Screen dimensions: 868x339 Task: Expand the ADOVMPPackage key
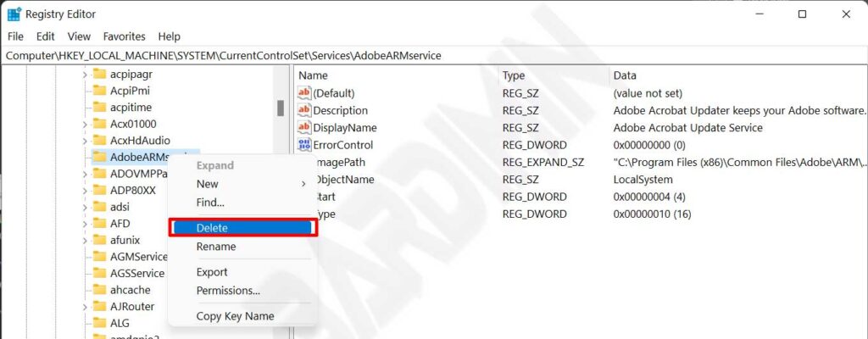[85, 174]
